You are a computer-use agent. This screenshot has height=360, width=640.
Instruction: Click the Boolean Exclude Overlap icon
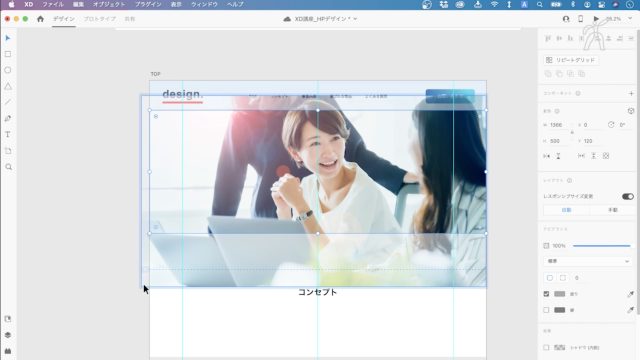[582, 74]
